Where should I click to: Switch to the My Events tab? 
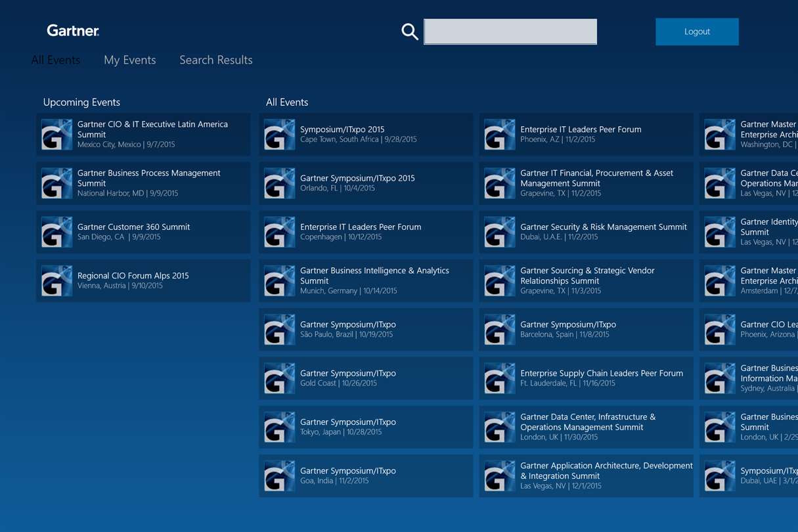pyautogui.click(x=130, y=60)
